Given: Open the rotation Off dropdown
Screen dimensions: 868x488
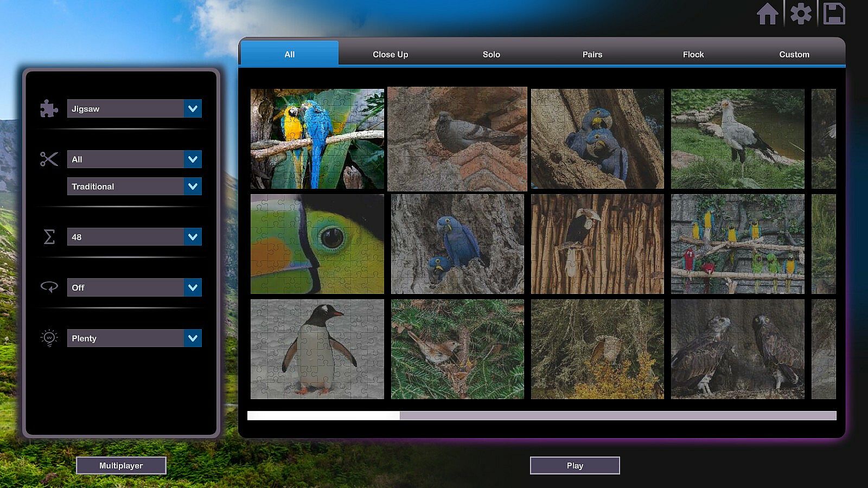Looking at the screenshot, I should (193, 287).
